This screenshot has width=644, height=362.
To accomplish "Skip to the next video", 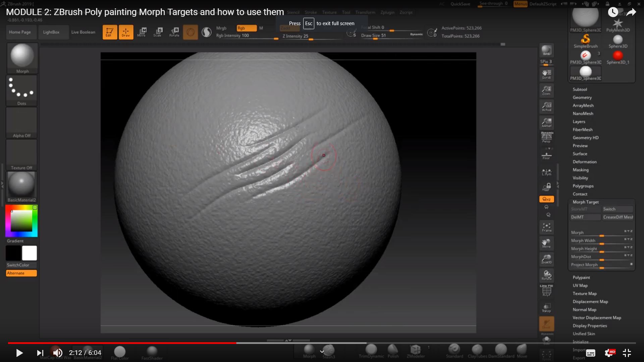I will pos(40,353).
